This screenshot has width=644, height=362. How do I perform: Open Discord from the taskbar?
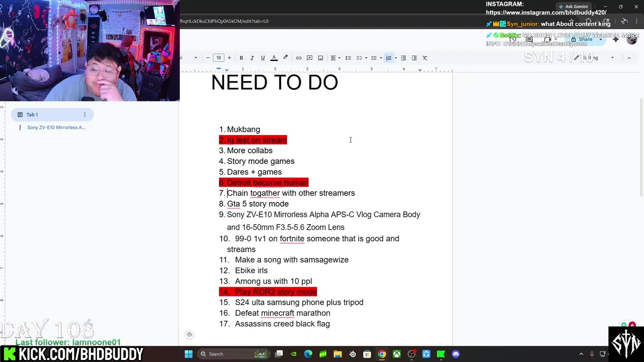pyautogui.click(x=456, y=354)
